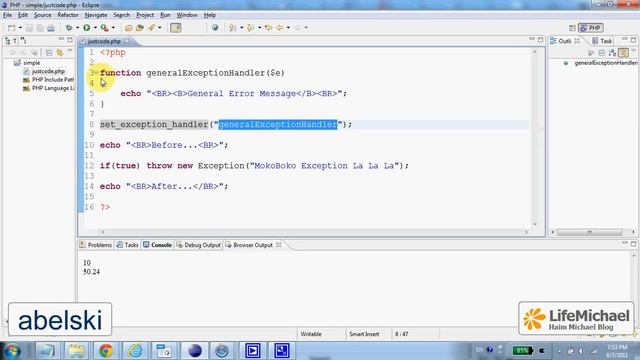Open Google Chrome from the taskbar

click(106, 351)
